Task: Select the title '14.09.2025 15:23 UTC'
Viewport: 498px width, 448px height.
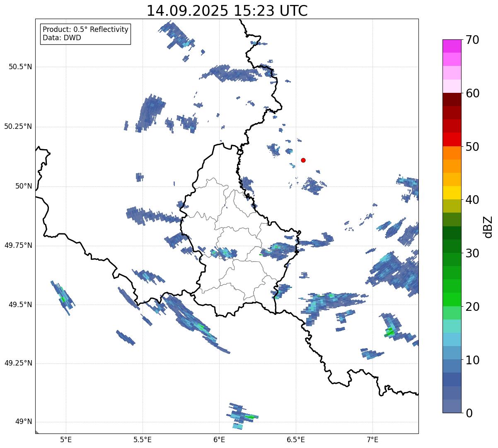Action: (227, 10)
